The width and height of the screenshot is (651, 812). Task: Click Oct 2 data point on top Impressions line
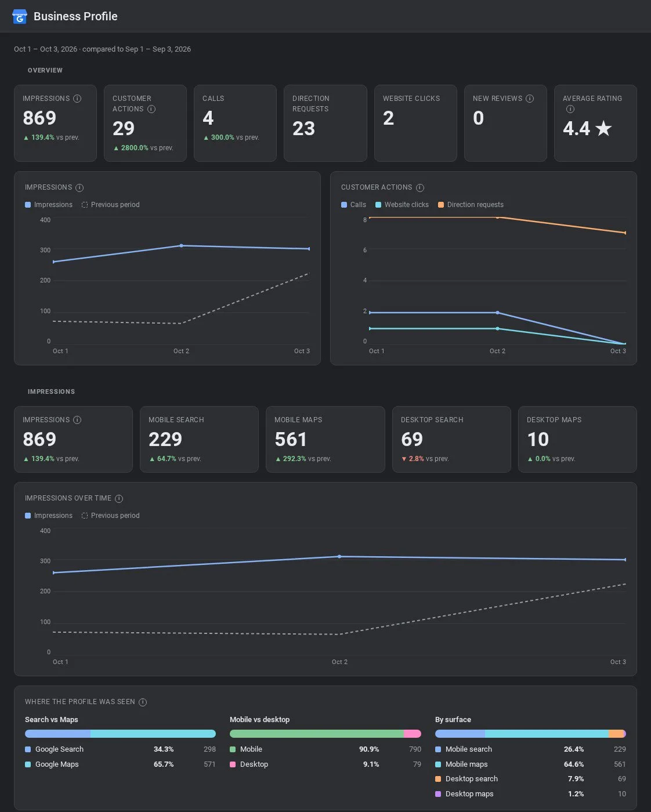click(x=181, y=246)
